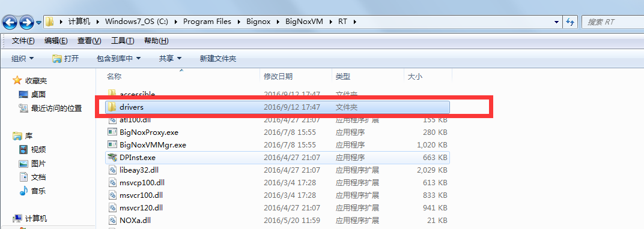The image size is (644, 229).
Task: Select file name BigNoxVMMgr.exe
Action: click(x=153, y=144)
